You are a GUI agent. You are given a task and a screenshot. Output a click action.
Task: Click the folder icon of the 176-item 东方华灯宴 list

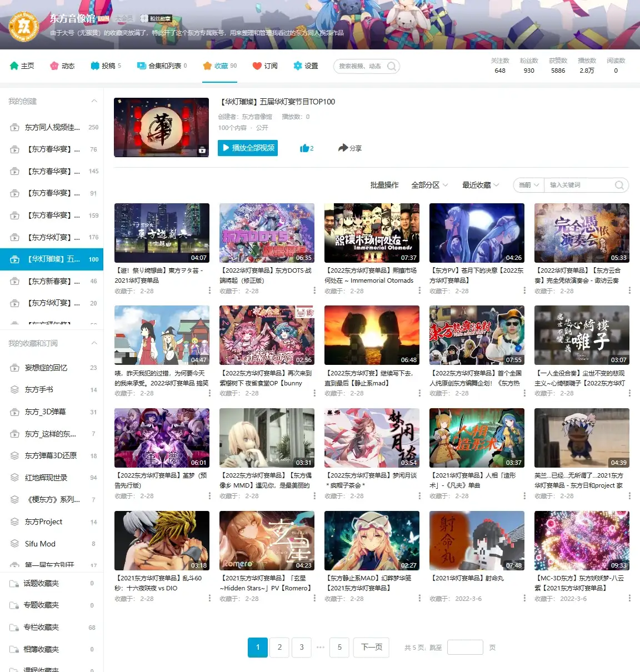14,237
